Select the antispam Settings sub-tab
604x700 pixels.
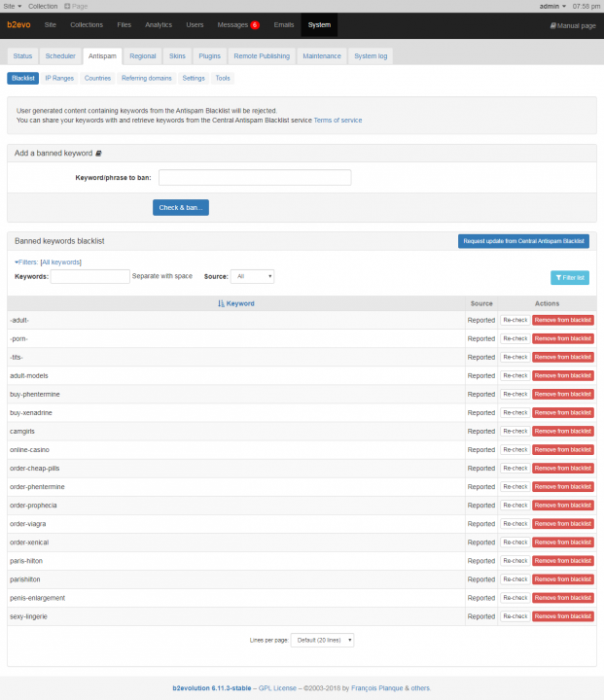194,78
